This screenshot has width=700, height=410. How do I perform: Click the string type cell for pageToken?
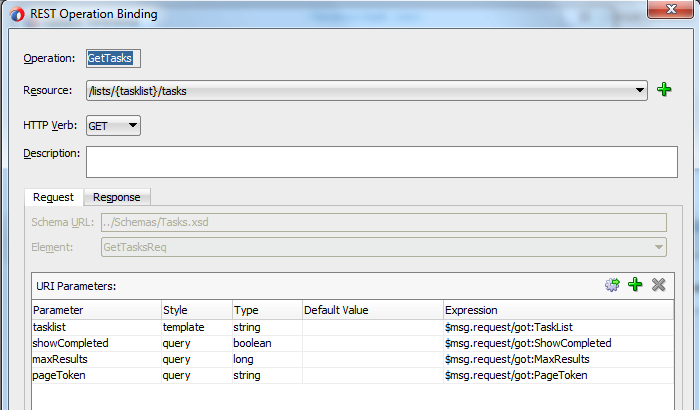pos(267,375)
